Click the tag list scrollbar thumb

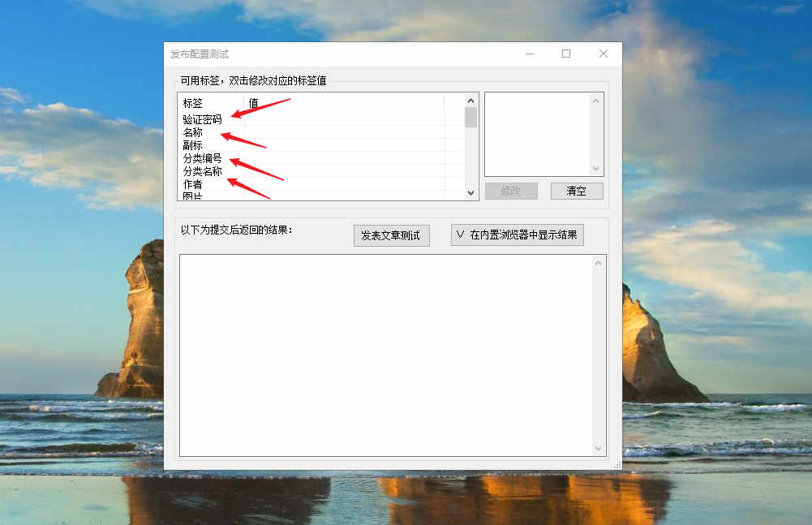pos(470,118)
